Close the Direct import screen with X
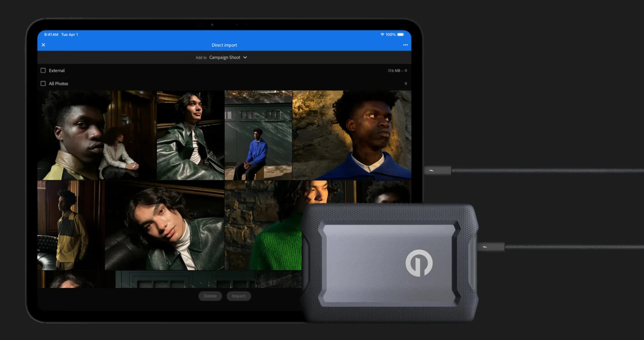 coord(43,45)
